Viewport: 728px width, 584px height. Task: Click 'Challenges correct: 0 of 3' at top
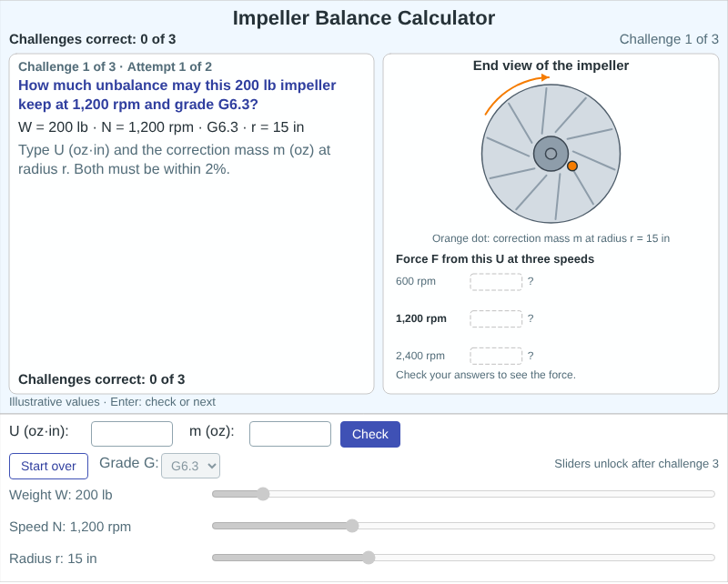click(x=93, y=39)
